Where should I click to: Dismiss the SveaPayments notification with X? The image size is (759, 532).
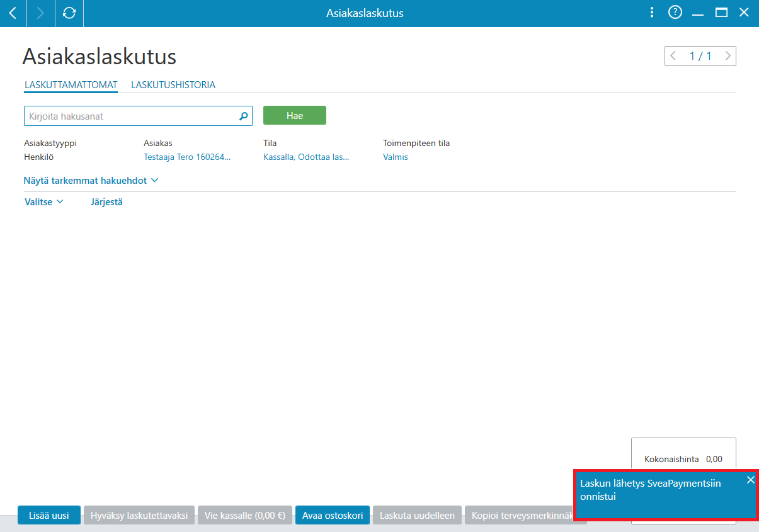(750, 480)
